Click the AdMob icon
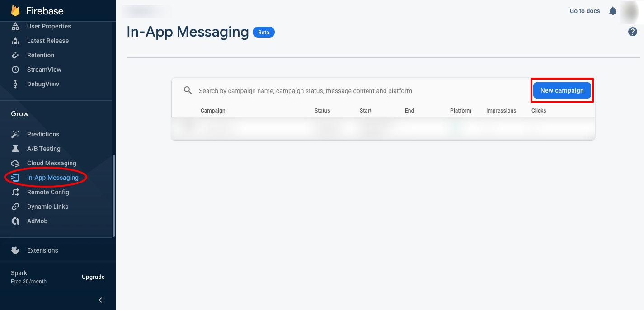 tap(15, 221)
